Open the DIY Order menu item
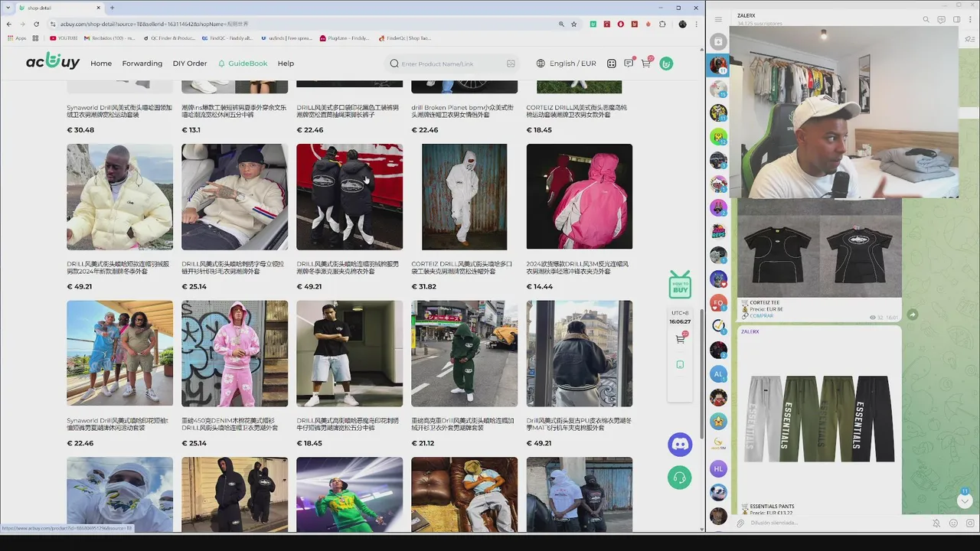This screenshot has width=980, height=551. tap(190, 64)
